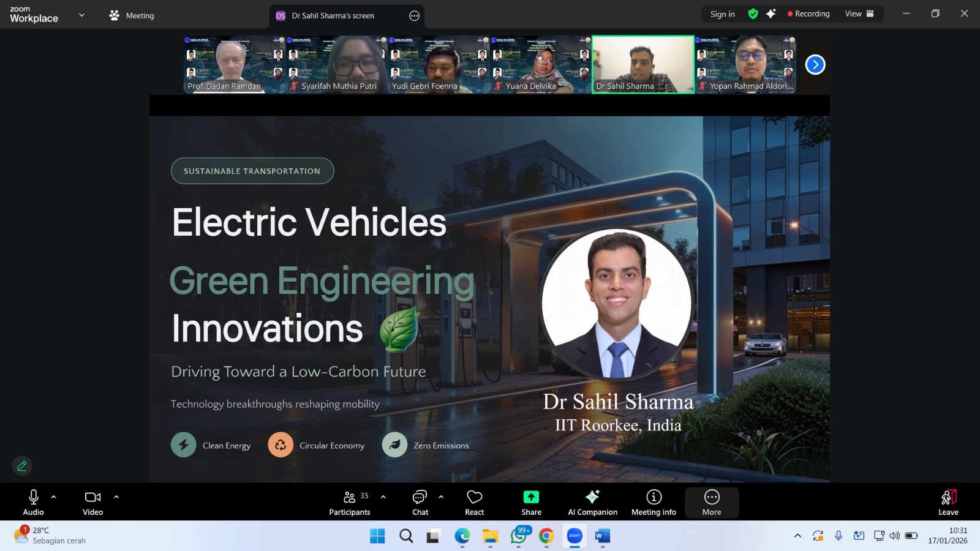Image resolution: width=980 pixels, height=551 pixels.
Task: Open the Participants list icon
Action: pos(350,497)
